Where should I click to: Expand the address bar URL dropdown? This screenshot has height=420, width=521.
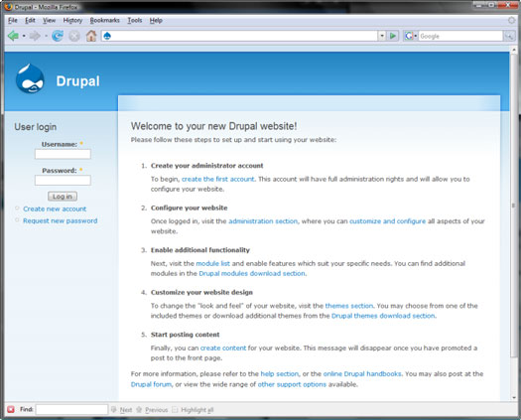pos(382,36)
